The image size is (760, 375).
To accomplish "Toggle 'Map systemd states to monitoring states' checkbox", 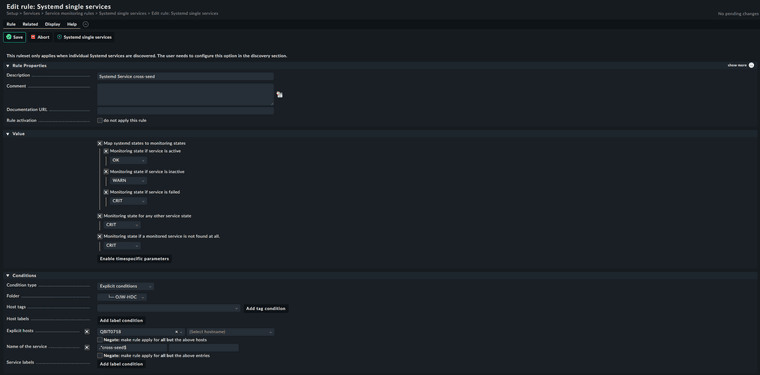I will (100, 143).
